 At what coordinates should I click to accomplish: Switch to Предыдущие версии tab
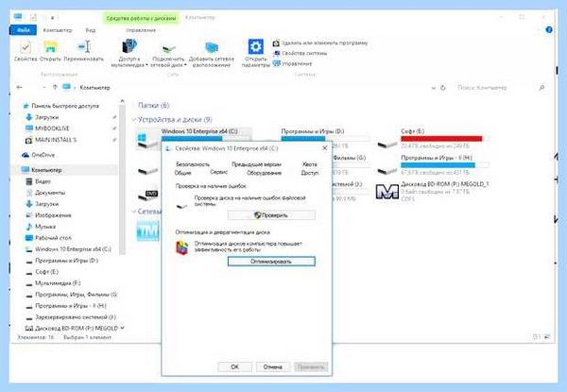pos(256,164)
